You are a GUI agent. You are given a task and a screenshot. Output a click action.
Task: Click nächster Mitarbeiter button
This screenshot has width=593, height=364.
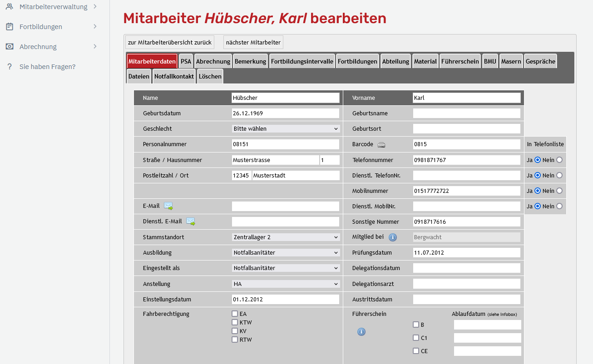(253, 42)
